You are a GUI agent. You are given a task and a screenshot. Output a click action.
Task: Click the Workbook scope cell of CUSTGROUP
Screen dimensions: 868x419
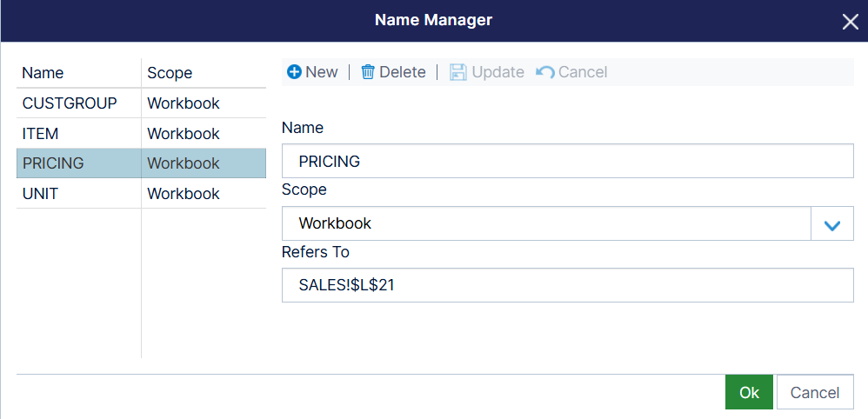point(204,103)
